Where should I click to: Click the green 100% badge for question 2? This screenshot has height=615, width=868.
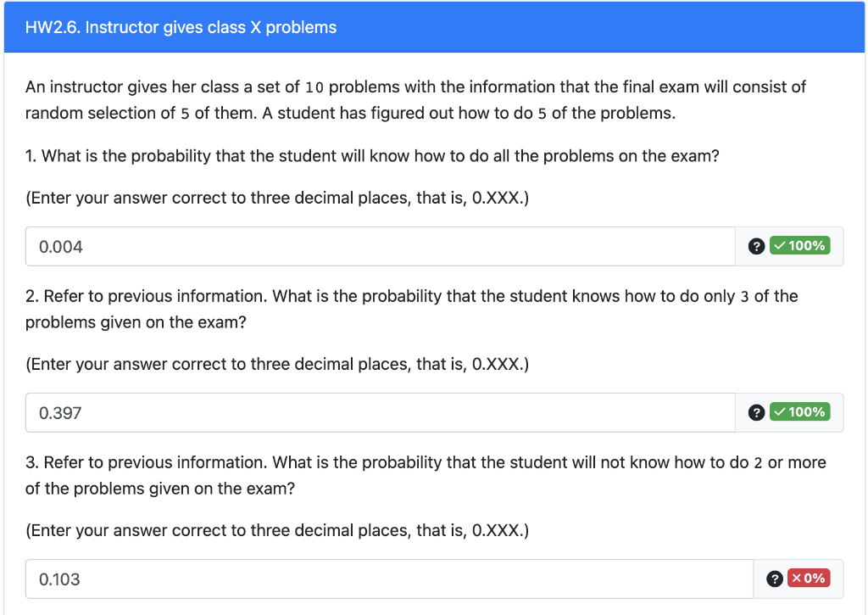[x=799, y=412]
